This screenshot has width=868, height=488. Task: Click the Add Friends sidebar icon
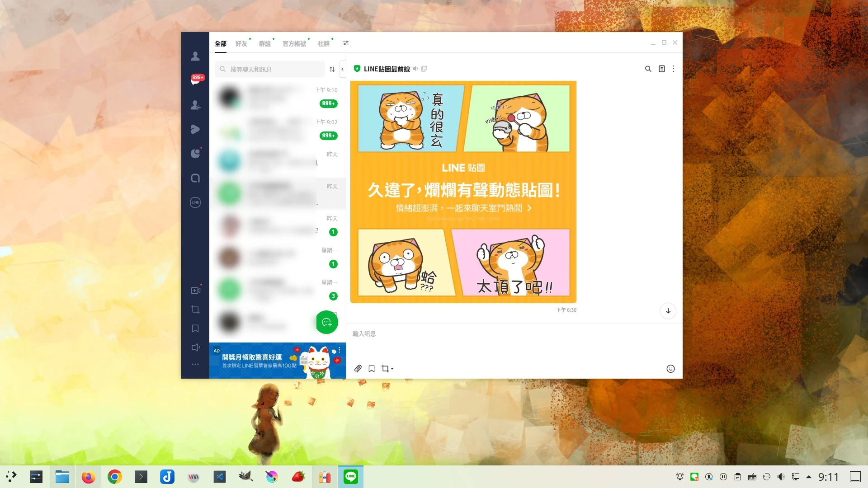(x=195, y=105)
